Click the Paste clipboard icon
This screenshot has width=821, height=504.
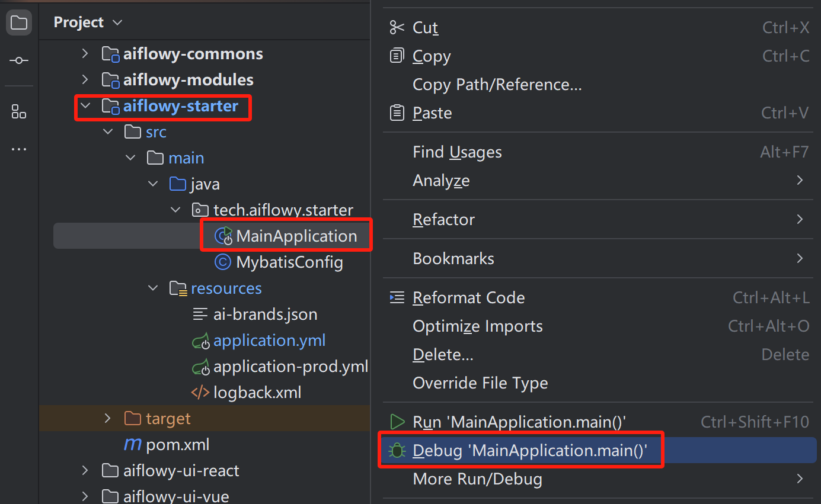pyautogui.click(x=397, y=113)
